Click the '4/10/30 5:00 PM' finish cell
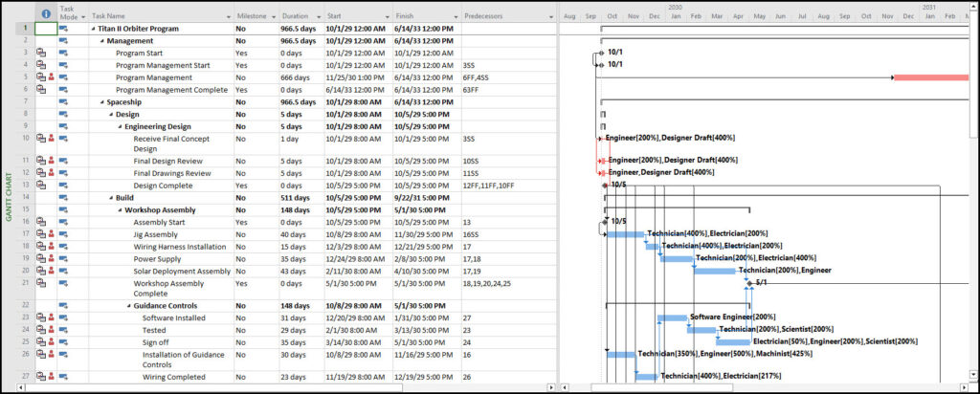The image size is (980, 394). click(x=426, y=271)
